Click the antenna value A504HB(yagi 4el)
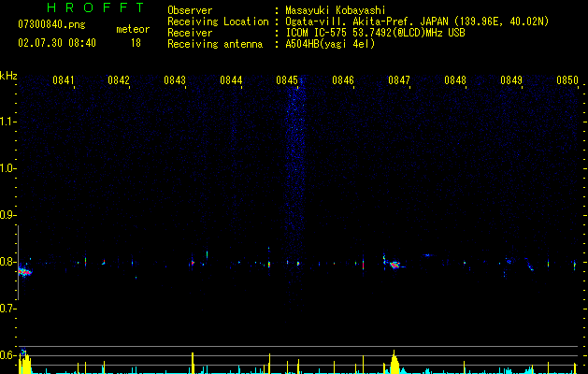Image resolution: width=588 pixels, height=374 pixels. click(330, 44)
